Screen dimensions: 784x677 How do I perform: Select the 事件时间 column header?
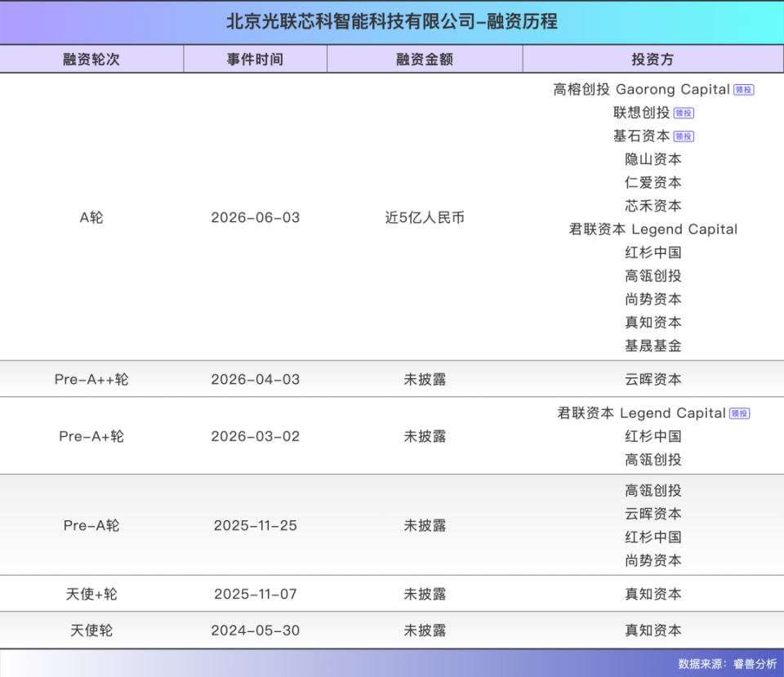[255, 59]
